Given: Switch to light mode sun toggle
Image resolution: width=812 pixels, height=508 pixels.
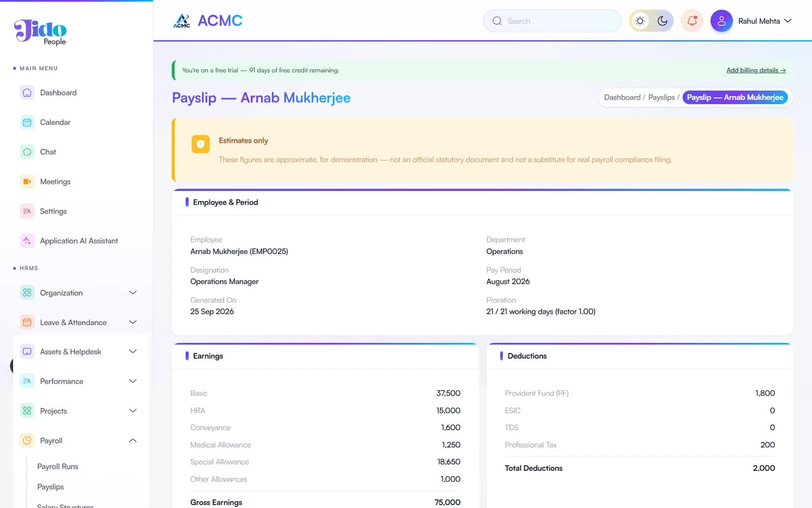Looking at the screenshot, I should click(640, 21).
